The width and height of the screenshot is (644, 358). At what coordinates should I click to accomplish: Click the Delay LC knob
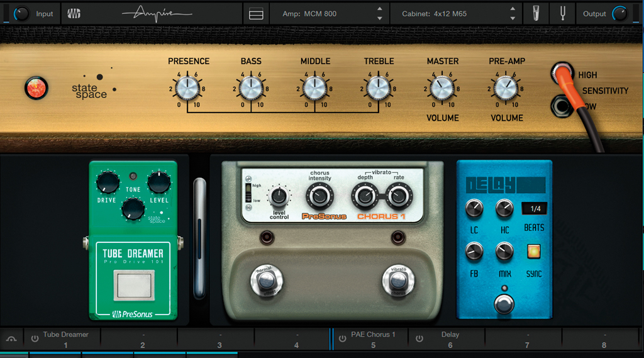pyautogui.click(x=474, y=209)
